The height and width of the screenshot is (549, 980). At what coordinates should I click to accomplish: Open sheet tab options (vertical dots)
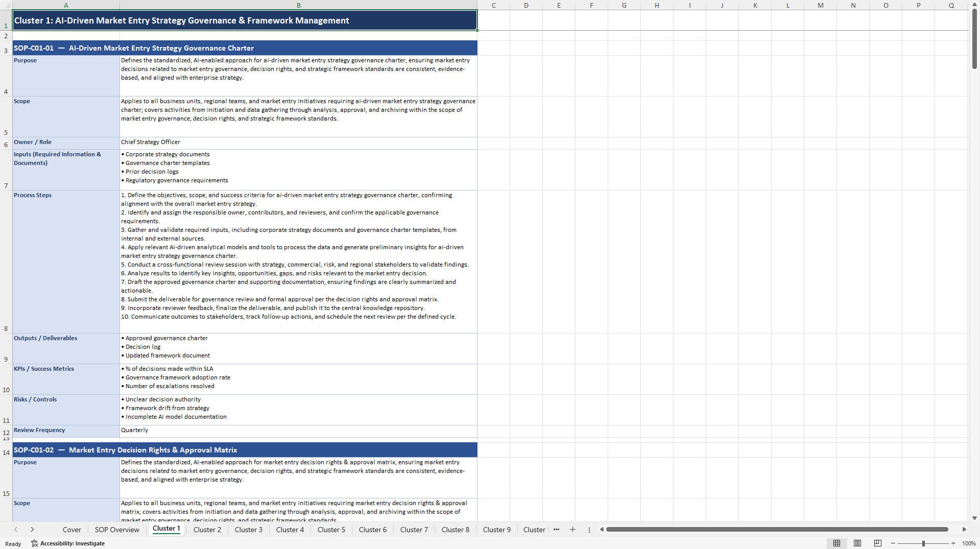pyautogui.click(x=589, y=530)
